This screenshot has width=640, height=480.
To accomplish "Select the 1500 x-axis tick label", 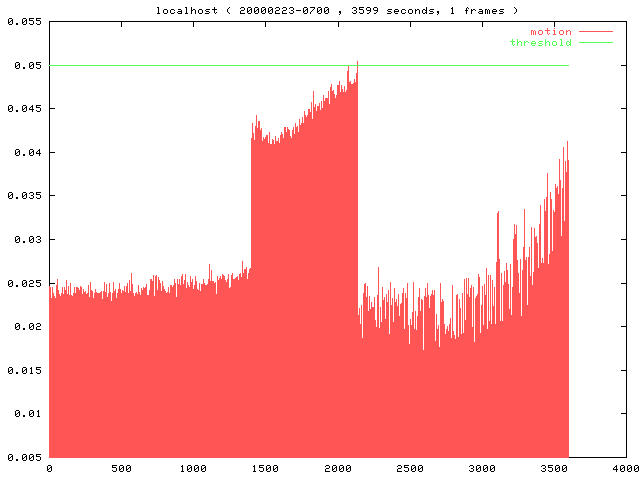I will [x=266, y=468].
